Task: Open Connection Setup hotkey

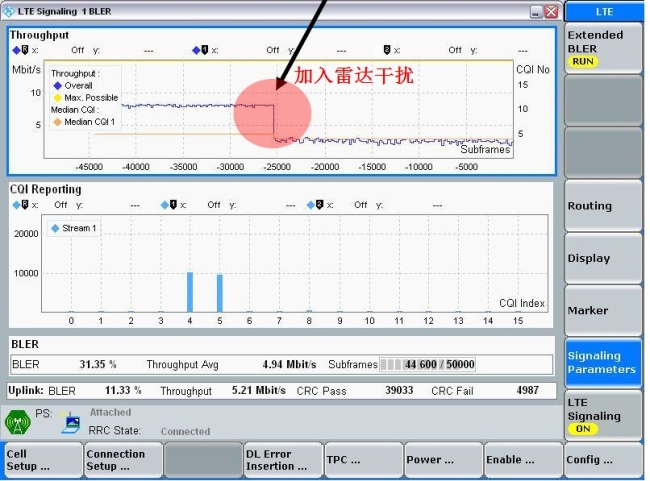Action: (x=123, y=460)
